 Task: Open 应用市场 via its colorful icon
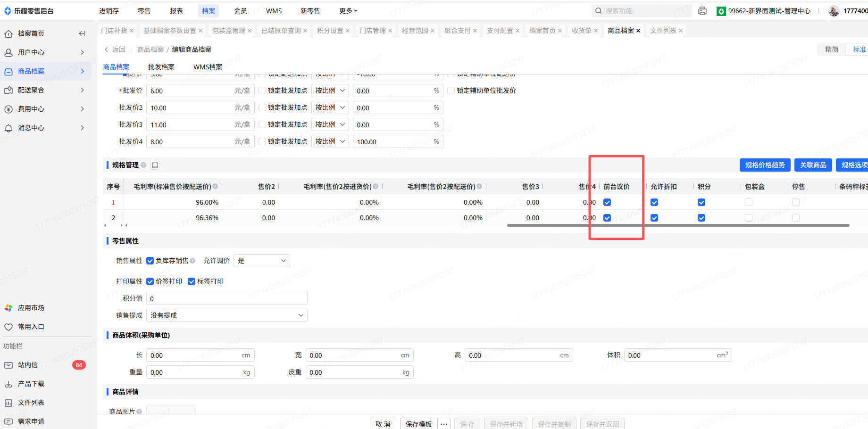(x=8, y=308)
